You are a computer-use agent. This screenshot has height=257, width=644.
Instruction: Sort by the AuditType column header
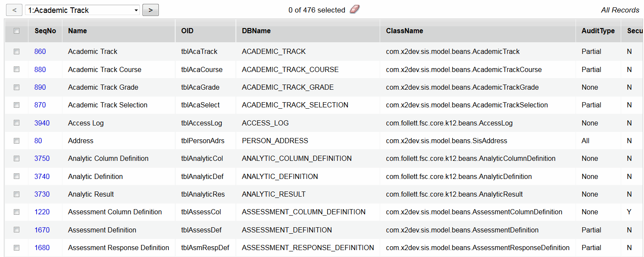click(x=598, y=31)
